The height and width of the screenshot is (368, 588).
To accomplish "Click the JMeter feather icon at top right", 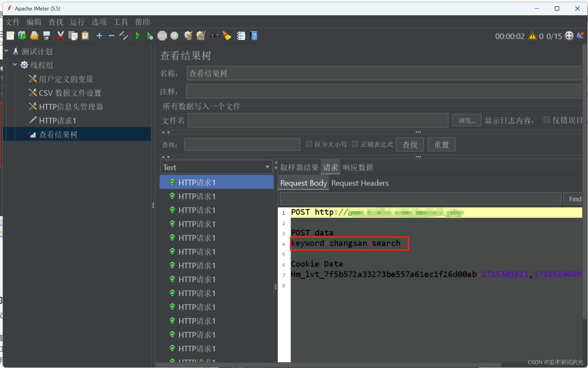I will click(580, 36).
